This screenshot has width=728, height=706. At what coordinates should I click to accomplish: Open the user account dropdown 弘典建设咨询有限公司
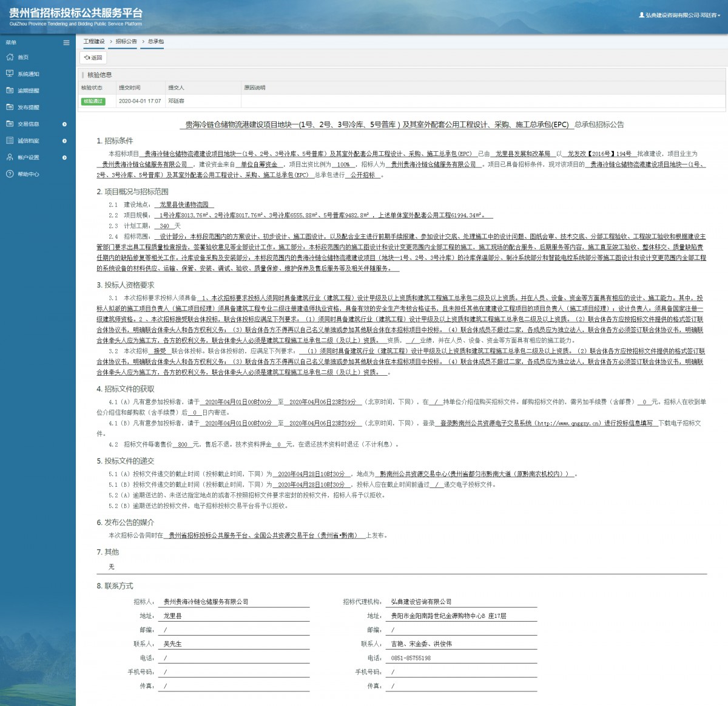[x=679, y=15]
